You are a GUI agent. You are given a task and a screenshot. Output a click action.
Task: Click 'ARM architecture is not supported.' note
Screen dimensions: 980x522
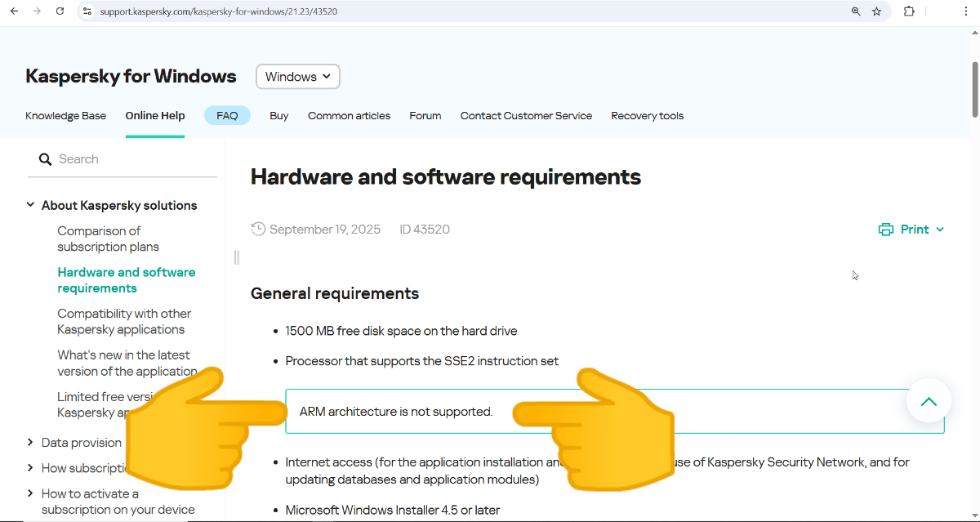396,412
